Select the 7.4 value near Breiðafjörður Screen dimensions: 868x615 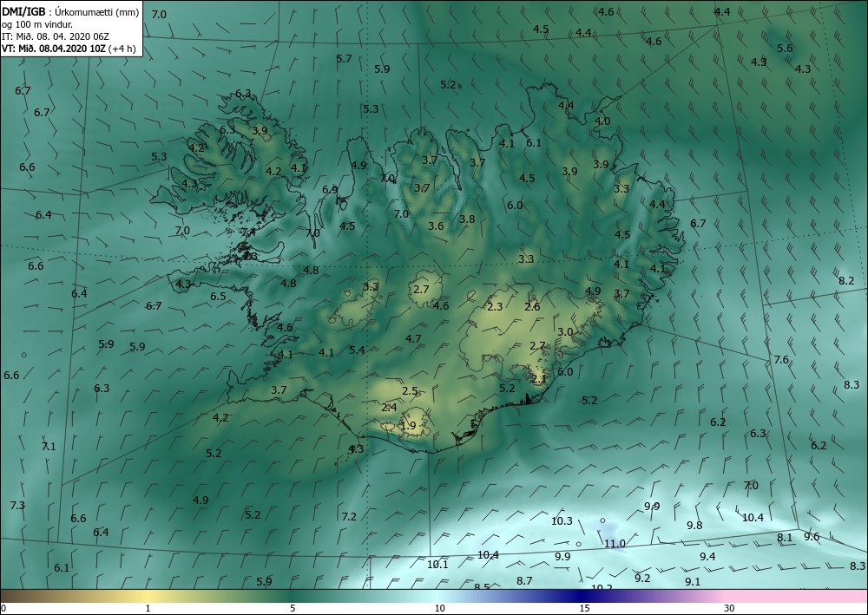click(x=248, y=232)
